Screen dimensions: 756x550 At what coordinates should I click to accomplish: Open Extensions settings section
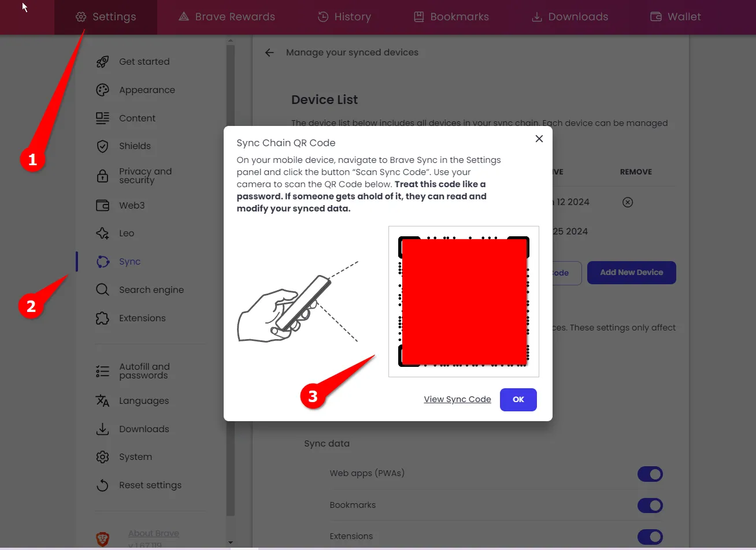tap(142, 318)
